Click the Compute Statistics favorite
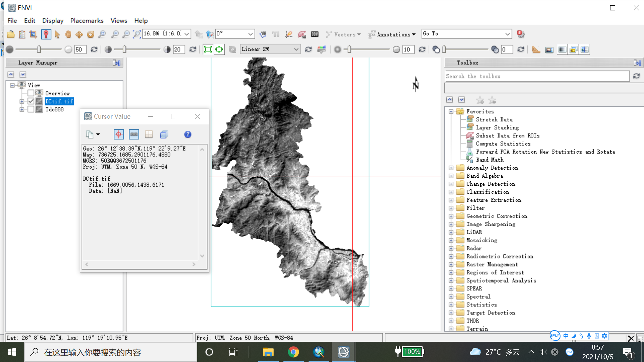The height and width of the screenshot is (362, 644). point(503,143)
